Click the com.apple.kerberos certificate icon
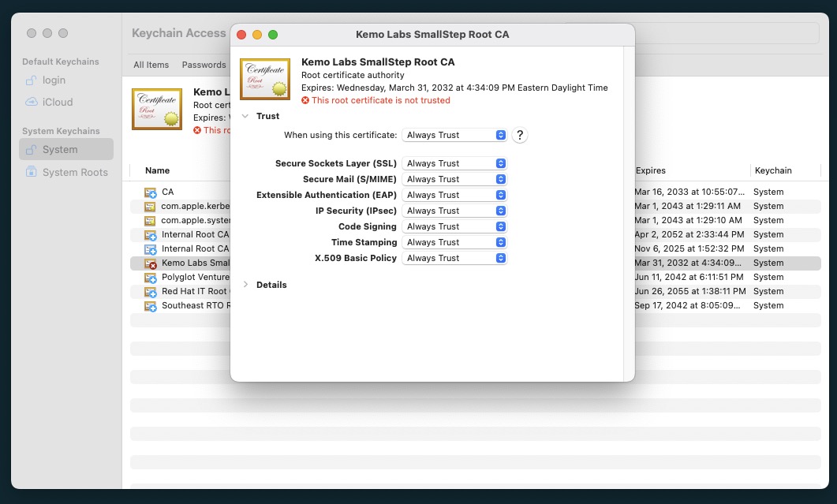This screenshot has width=837, height=504. [150, 207]
